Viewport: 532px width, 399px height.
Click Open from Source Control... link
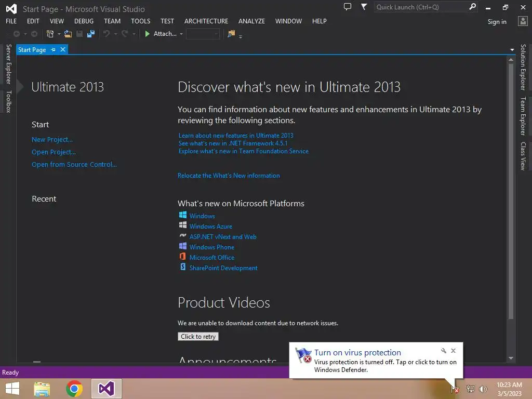click(x=74, y=164)
